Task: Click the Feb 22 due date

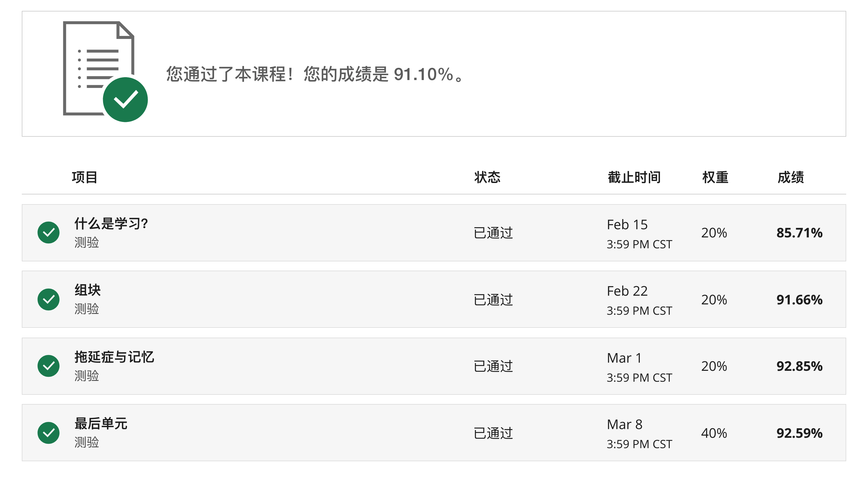Action: (x=627, y=291)
